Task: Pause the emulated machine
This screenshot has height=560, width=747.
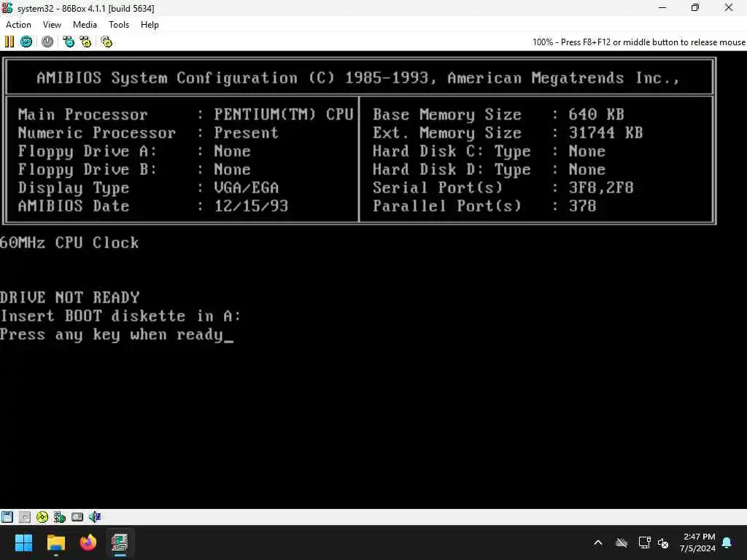Action: pyautogui.click(x=9, y=42)
